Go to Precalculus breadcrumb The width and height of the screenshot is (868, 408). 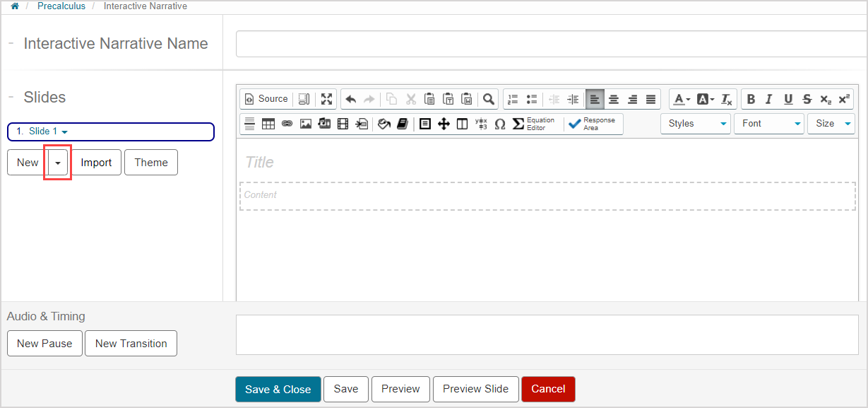61,6
